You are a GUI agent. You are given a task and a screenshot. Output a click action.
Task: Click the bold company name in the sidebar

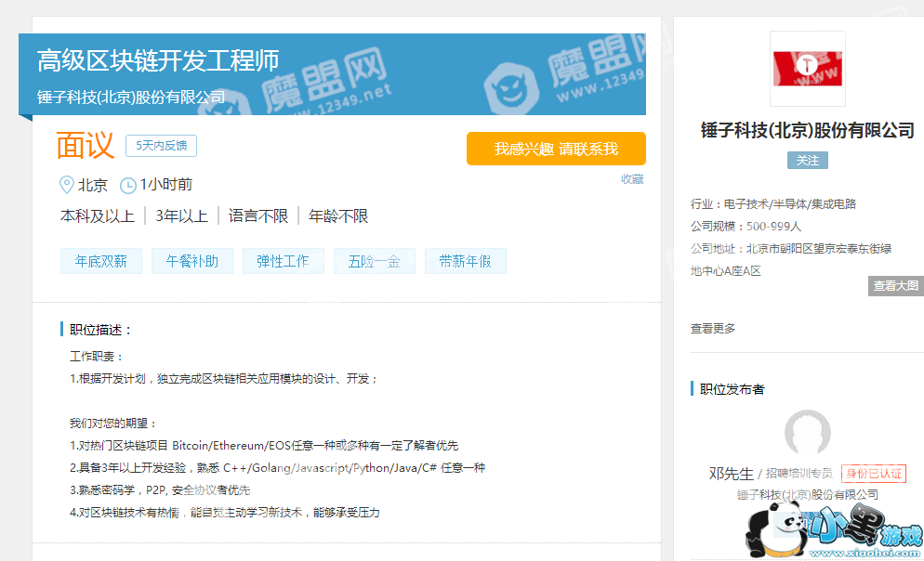tap(807, 130)
